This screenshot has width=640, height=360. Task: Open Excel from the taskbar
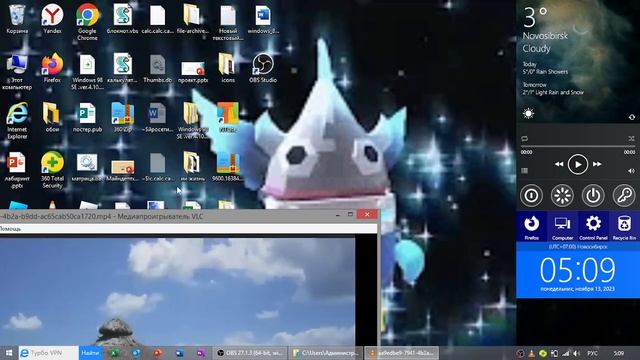point(115,353)
